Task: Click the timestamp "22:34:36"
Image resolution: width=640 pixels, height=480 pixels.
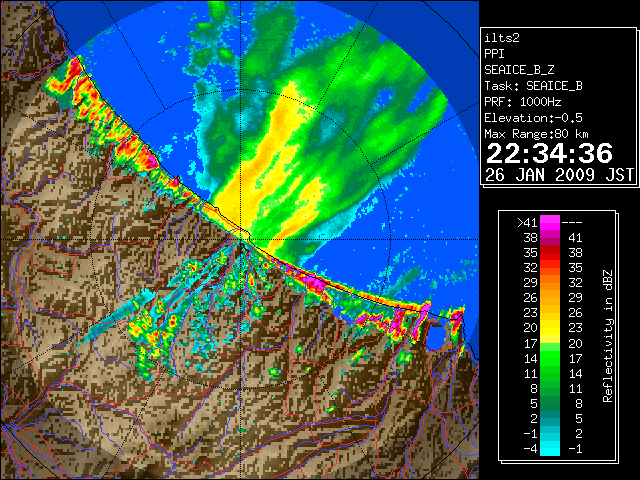Action: 549,153
